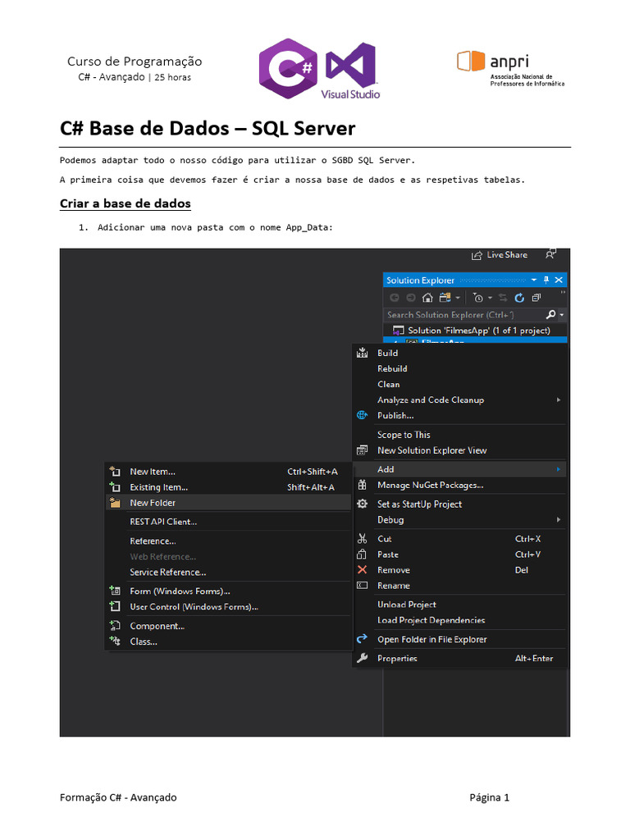The height and width of the screenshot is (840, 630).
Task: Click the Properties wrench icon
Action: pos(362,659)
